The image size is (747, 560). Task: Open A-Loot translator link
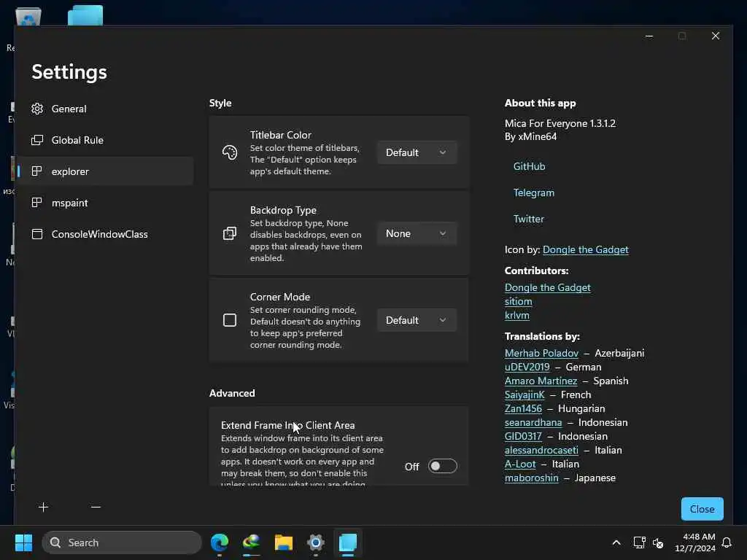520,463
